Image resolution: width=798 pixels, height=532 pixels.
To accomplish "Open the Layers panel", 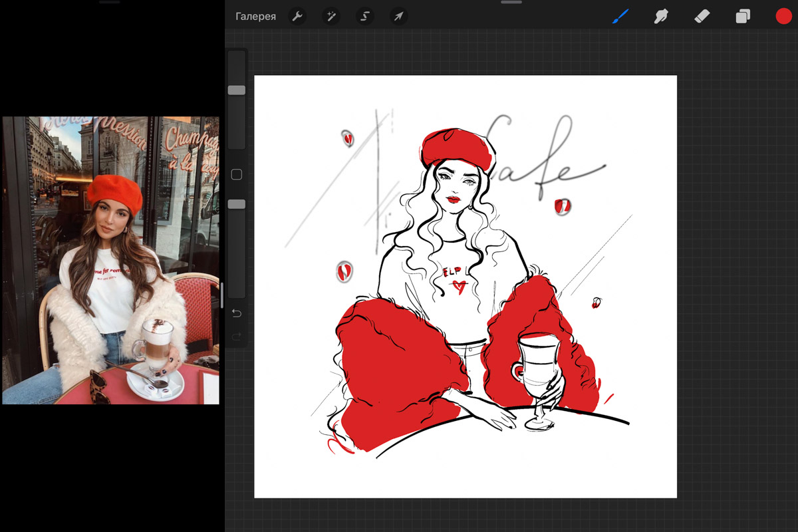I will (743, 17).
